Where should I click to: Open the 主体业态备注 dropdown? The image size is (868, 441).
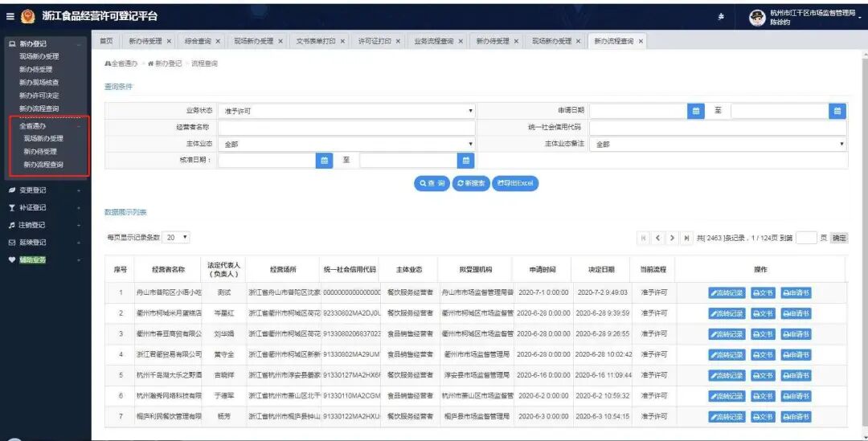718,144
